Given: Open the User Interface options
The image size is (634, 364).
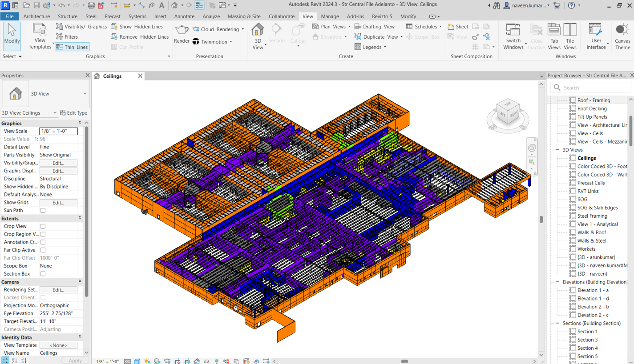Looking at the screenshot, I should coord(596,36).
